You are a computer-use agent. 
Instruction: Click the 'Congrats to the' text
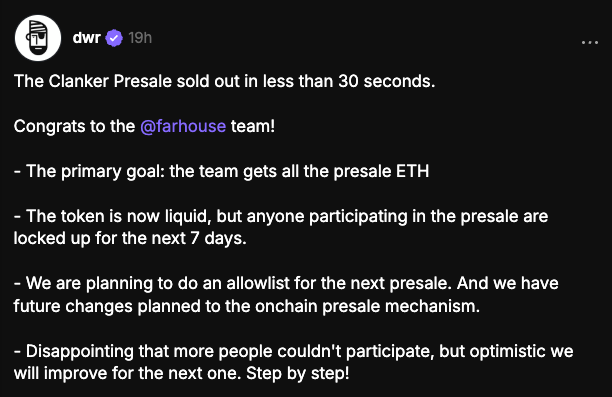tap(75, 126)
